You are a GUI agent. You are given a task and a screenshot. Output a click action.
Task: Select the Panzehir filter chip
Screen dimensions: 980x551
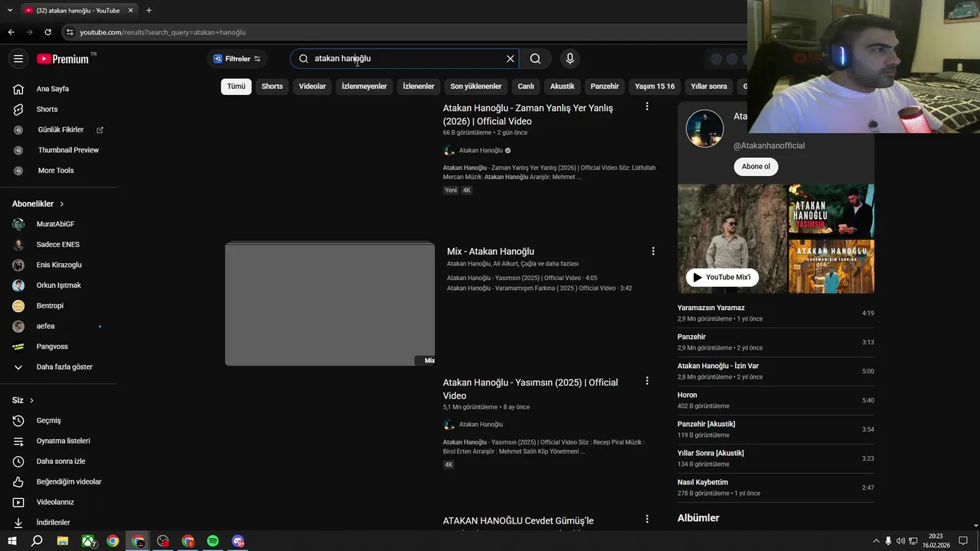(605, 86)
